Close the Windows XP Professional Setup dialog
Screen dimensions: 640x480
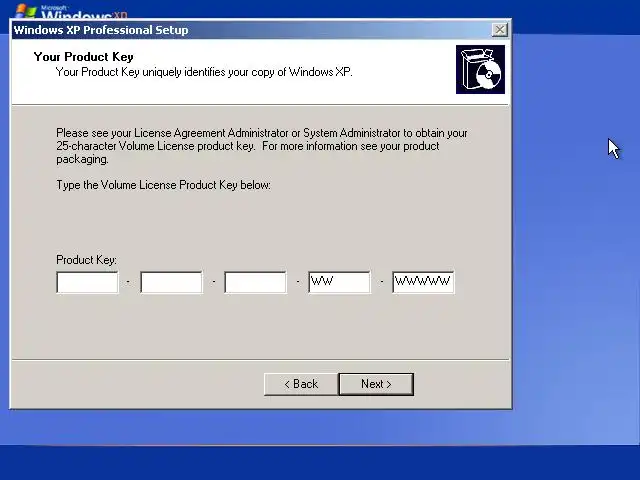click(x=500, y=30)
